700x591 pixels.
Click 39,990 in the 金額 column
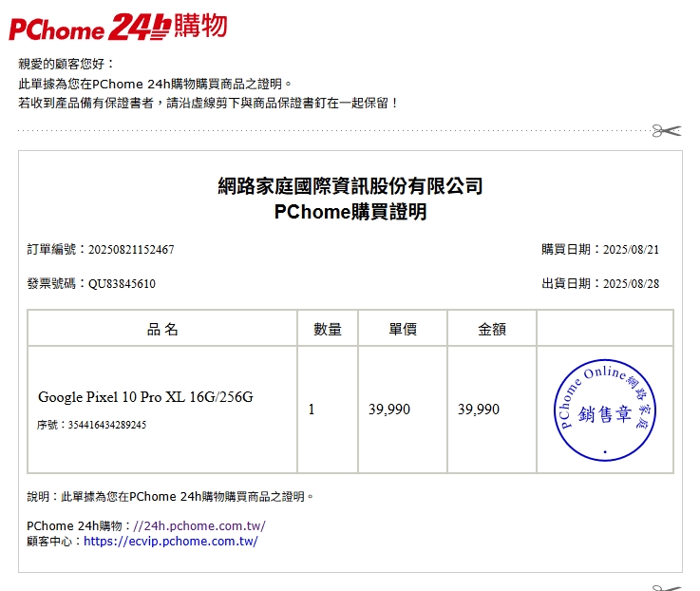tap(479, 410)
